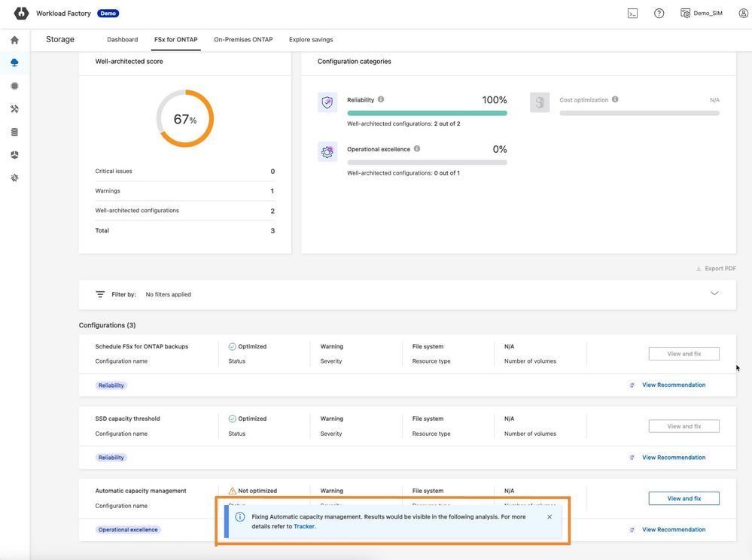Switch to the Dashboard tab

pyautogui.click(x=122, y=40)
